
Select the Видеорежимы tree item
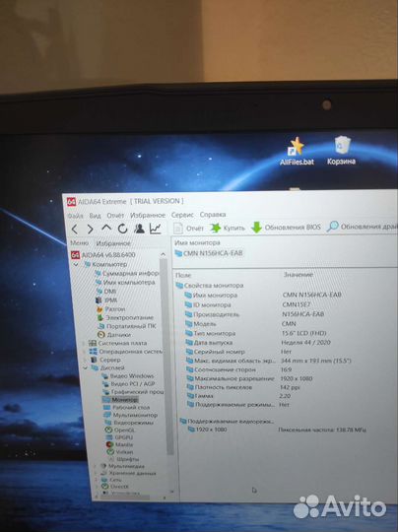click(129, 423)
